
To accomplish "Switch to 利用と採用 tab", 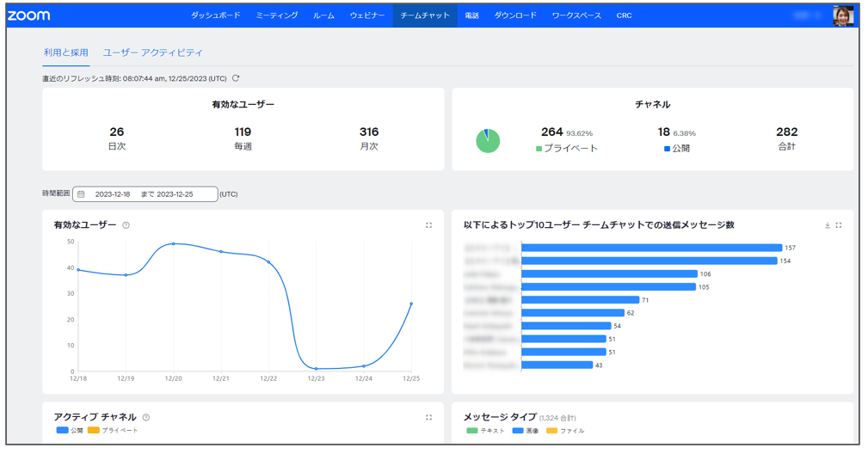I will 66,52.
